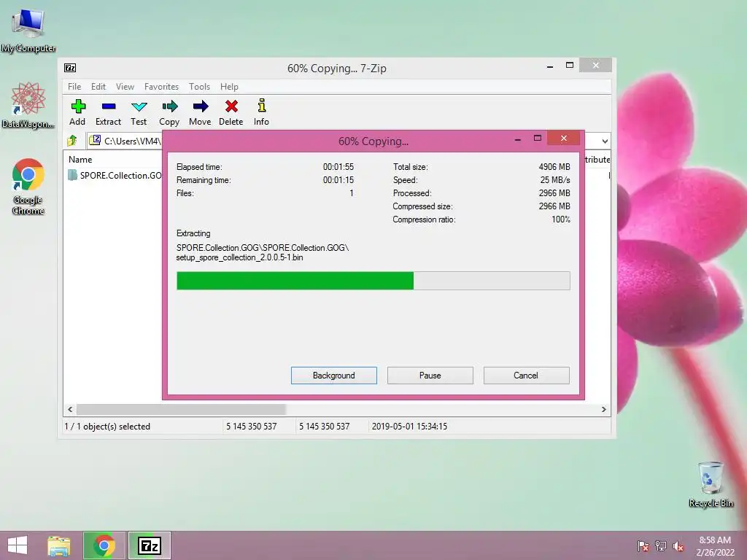Click the path address field
The image size is (747, 560).
coord(125,141)
